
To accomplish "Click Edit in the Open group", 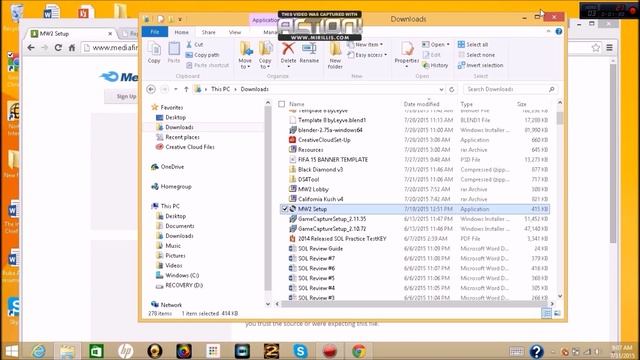I will pyautogui.click(x=431, y=55).
